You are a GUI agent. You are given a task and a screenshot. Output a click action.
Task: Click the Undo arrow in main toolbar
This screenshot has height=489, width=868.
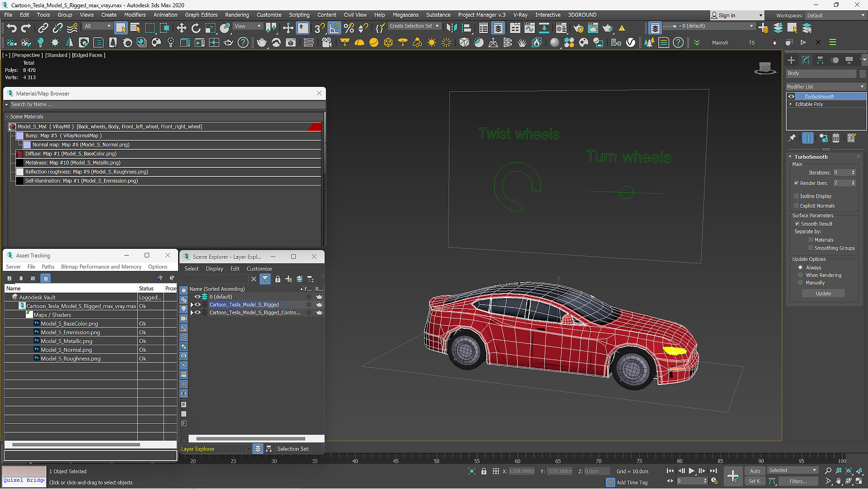coord(11,28)
